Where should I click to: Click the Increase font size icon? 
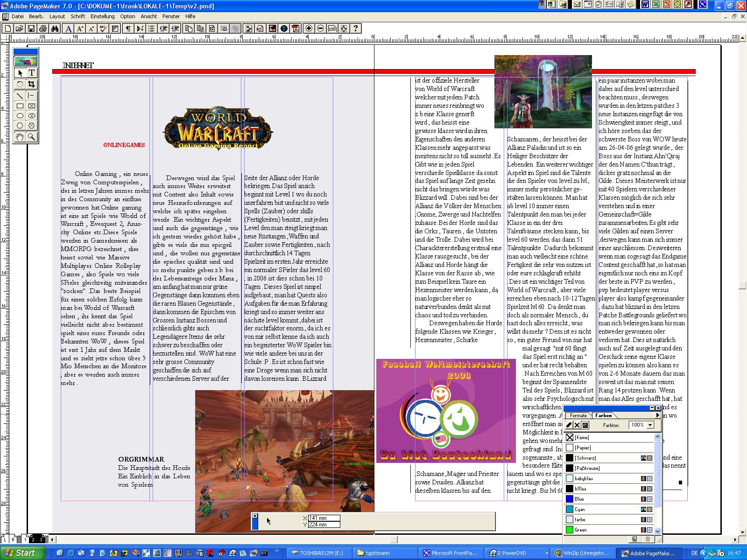pos(80,28)
